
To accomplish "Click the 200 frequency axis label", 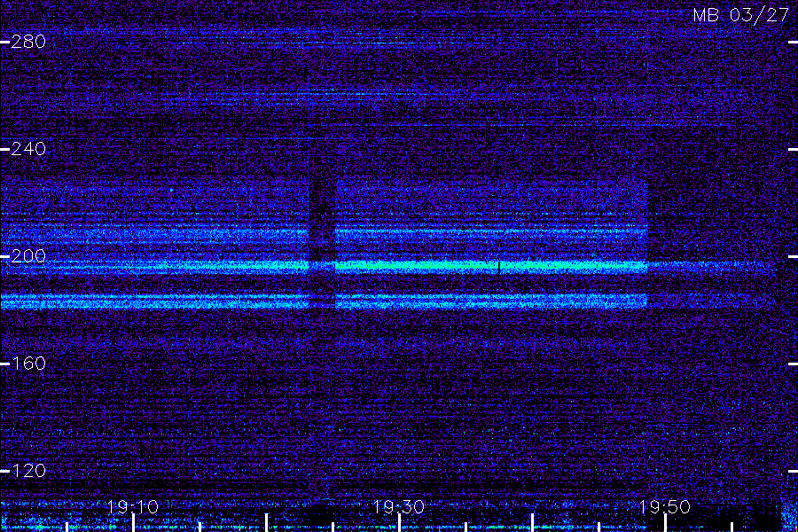I will click(x=28, y=256).
